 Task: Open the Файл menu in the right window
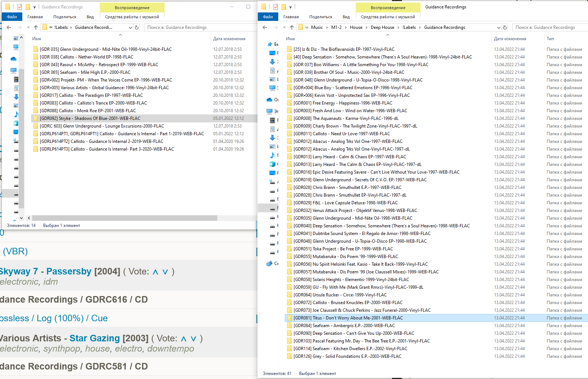(x=268, y=17)
